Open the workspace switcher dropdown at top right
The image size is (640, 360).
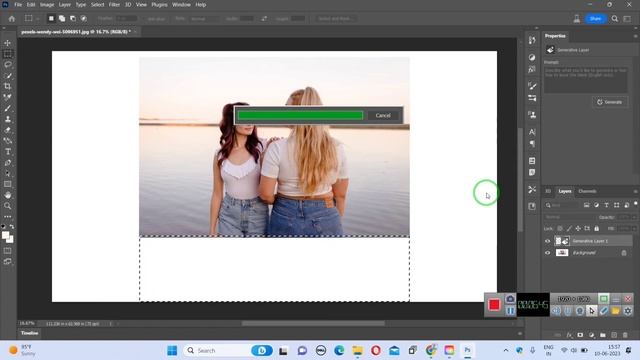tap(627, 19)
